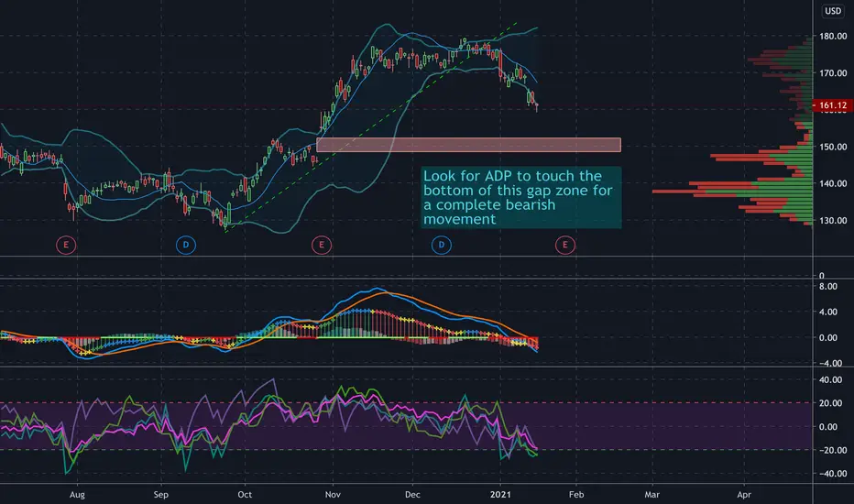Image resolution: width=854 pixels, height=504 pixels.
Task: Open the dividend D marker near Sep
Action: pyautogui.click(x=186, y=246)
